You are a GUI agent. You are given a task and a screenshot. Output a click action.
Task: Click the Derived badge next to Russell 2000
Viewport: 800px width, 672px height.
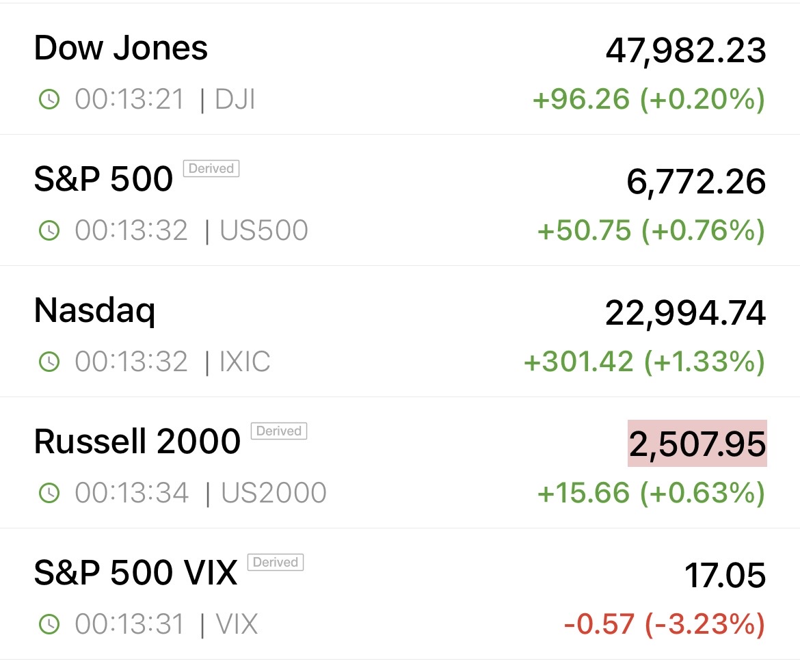(x=279, y=431)
